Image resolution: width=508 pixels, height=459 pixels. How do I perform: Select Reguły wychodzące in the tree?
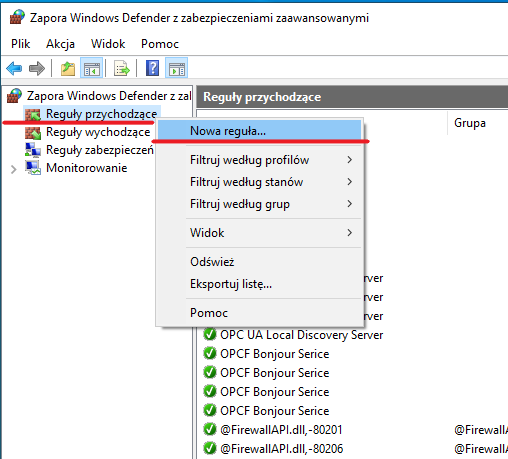coord(98,132)
